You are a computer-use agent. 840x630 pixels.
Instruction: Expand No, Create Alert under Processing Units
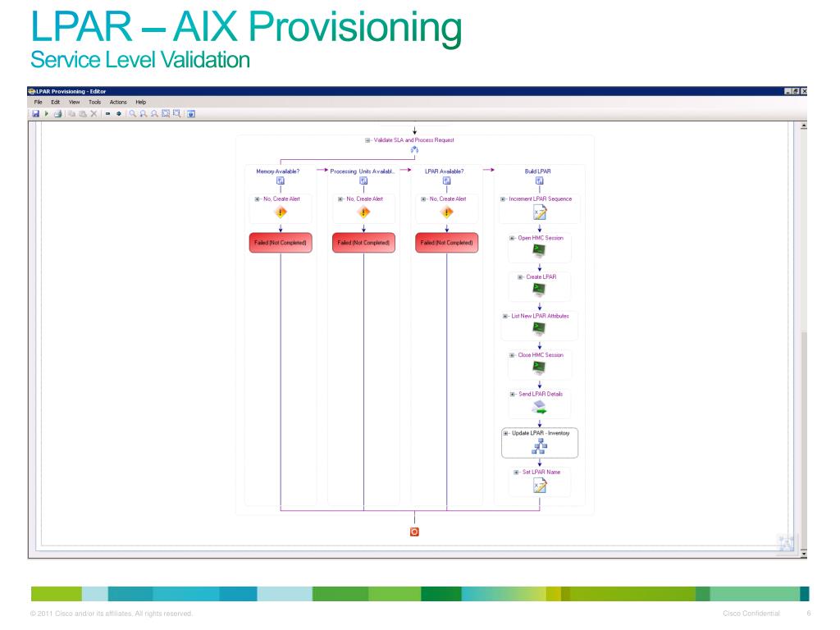pyautogui.click(x=340, y=199)
